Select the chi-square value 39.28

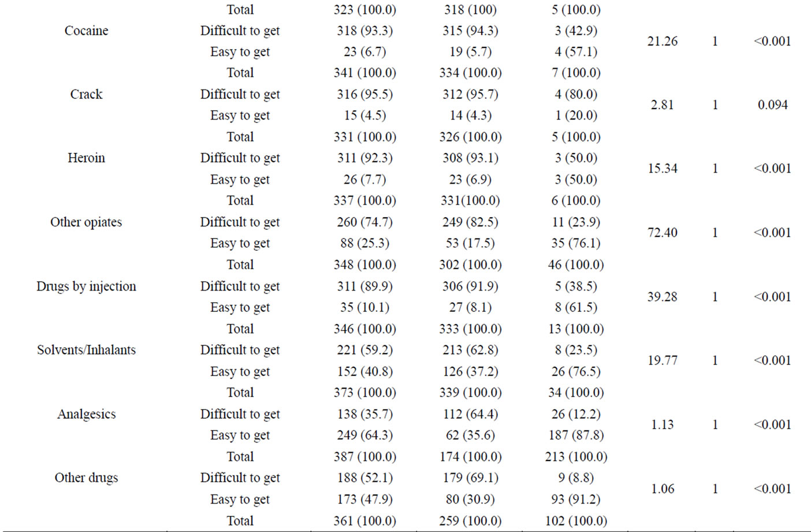pyautogui.click(x=662, y=296)
